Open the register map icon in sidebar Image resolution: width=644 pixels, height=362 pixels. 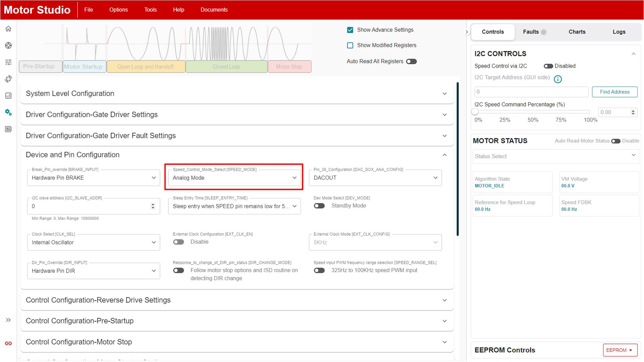[8, 129]
